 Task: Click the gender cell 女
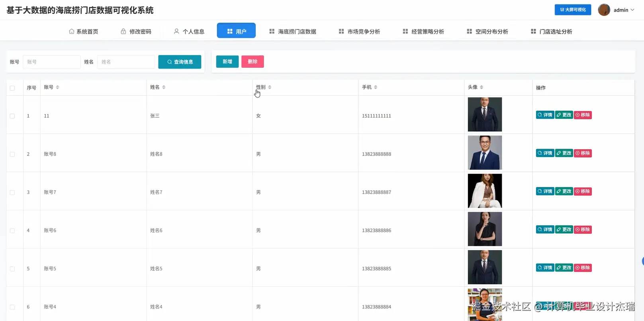tap(258, 116)
